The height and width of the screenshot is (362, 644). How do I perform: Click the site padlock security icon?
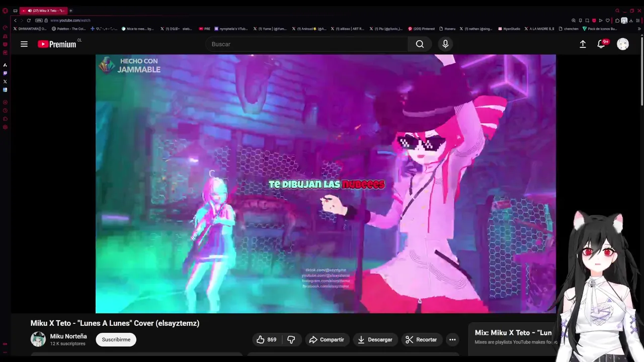(46, 21)
